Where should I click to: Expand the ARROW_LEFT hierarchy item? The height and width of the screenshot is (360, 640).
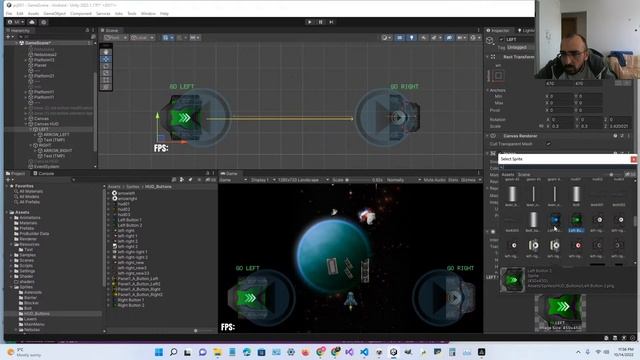point(35,135)
